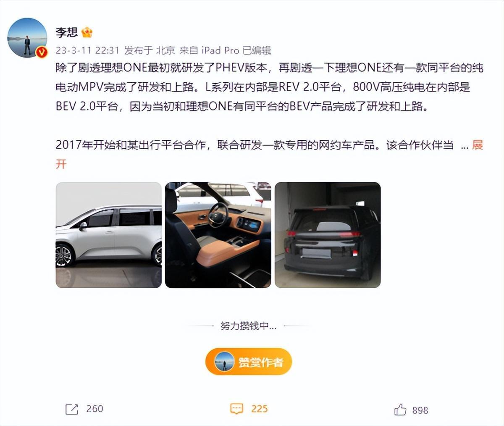This screenshot has height=426, width=504.
Task: Open the white MPV side-view photo
Action: point(109,235)
